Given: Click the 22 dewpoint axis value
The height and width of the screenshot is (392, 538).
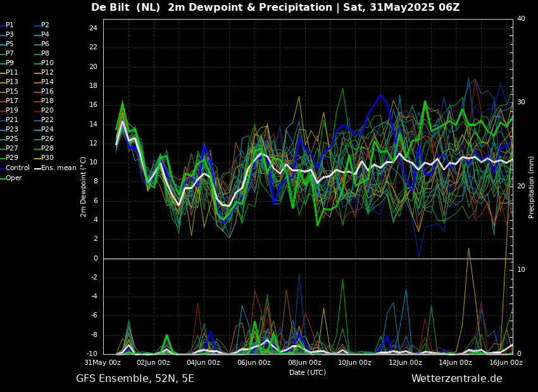Looking at the screenshot, I should [93, 47].
